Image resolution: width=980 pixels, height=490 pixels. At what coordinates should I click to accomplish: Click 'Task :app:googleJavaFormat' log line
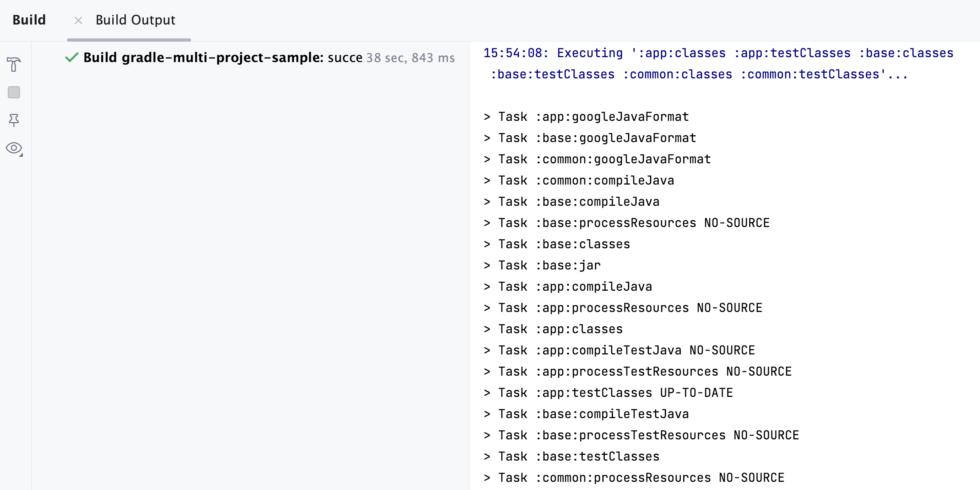point(586,117)
